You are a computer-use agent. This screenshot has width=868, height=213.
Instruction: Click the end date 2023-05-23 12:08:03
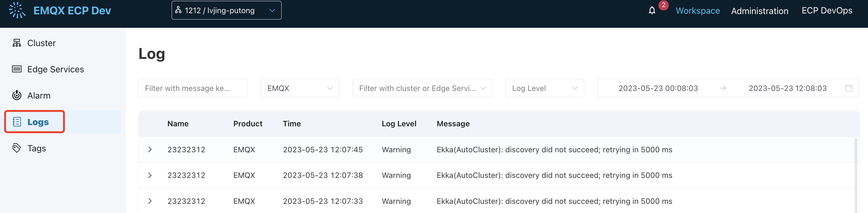coord(787,88)
